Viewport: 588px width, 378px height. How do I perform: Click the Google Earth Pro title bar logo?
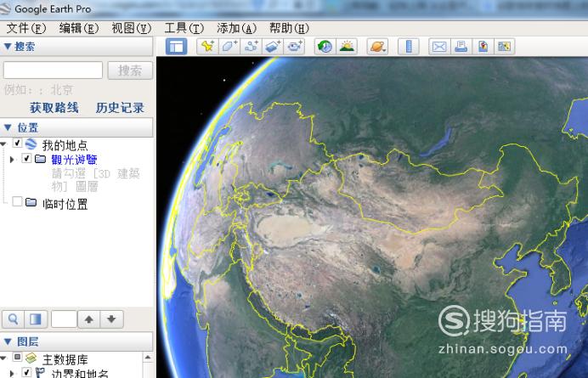coord(5,8)
